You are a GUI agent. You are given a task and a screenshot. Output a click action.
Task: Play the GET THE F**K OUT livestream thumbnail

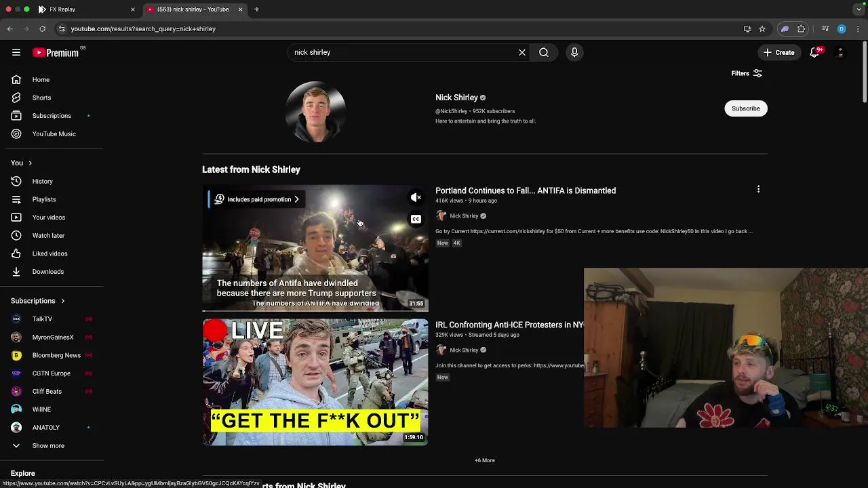[315, 382]
